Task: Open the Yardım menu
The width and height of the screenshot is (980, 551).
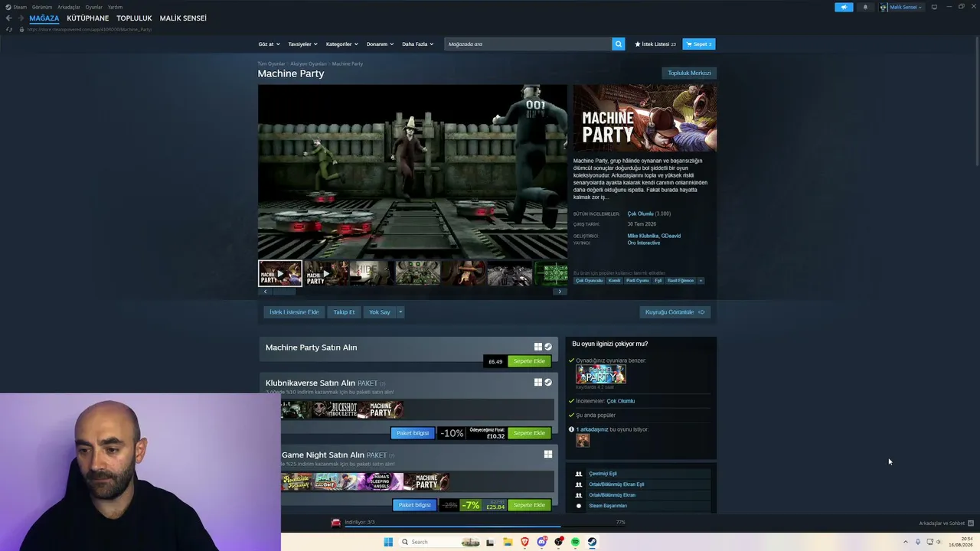Action: [115, 7]
